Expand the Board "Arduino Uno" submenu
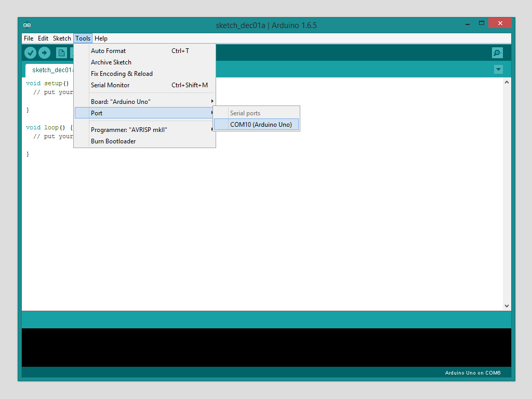 point(145,102)
